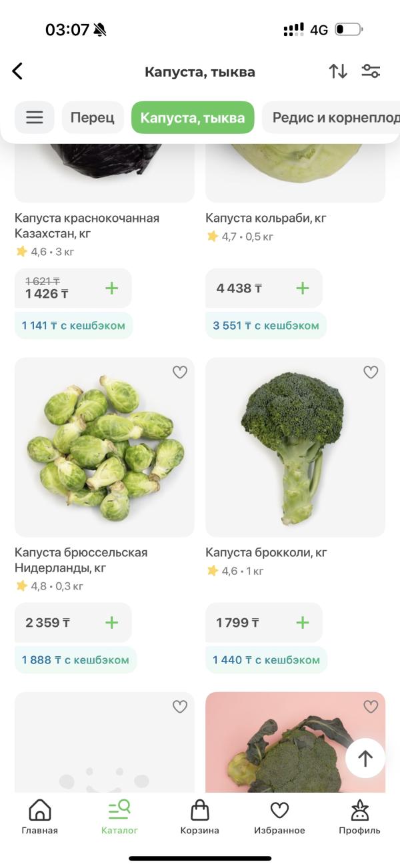Add broccoli for 1 799 ₸ to cart
Viewport: 400px width, 868px height.
click(303, 622)
